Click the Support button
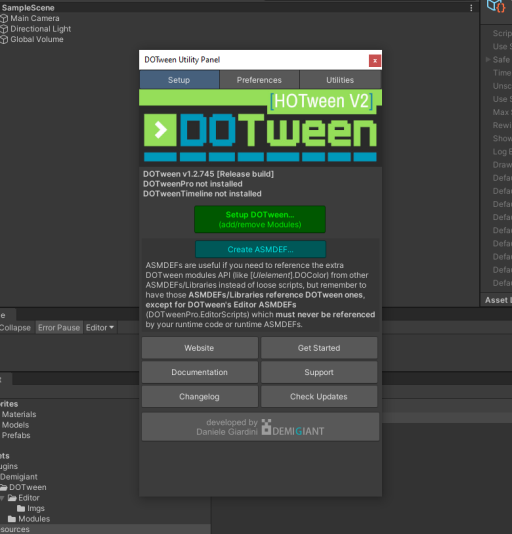The height and width of the screenshot is (534, 512). [x=319, y=372]
